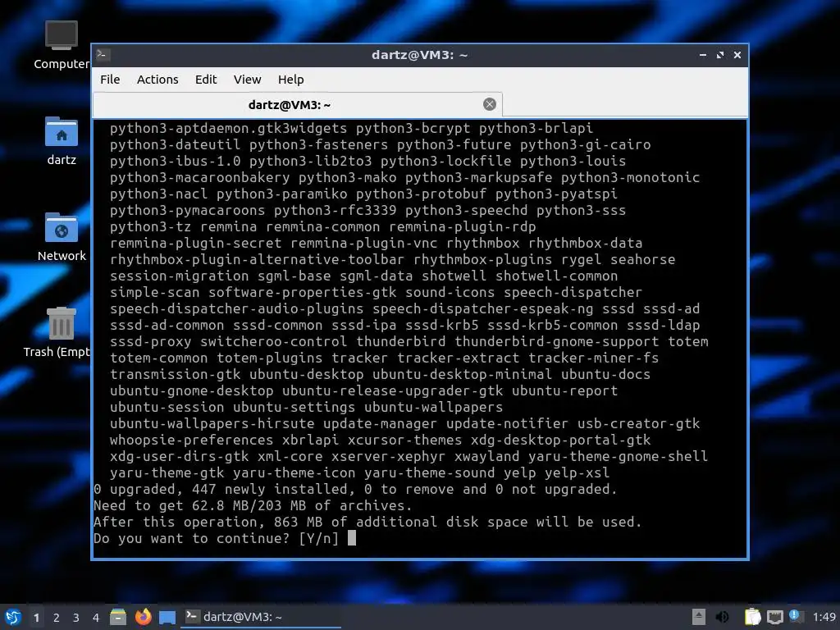This screenshot has width=840, height=630.
Task: Click the package name 'software-properties-gtk'
Action: coord(303,292)
